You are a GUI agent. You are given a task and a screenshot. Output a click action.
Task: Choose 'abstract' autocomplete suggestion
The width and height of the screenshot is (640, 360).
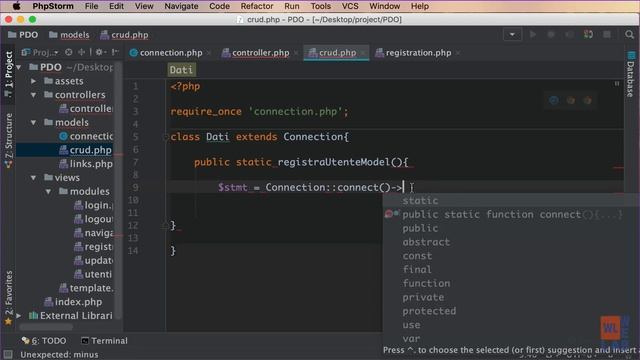tap(426, 242)
